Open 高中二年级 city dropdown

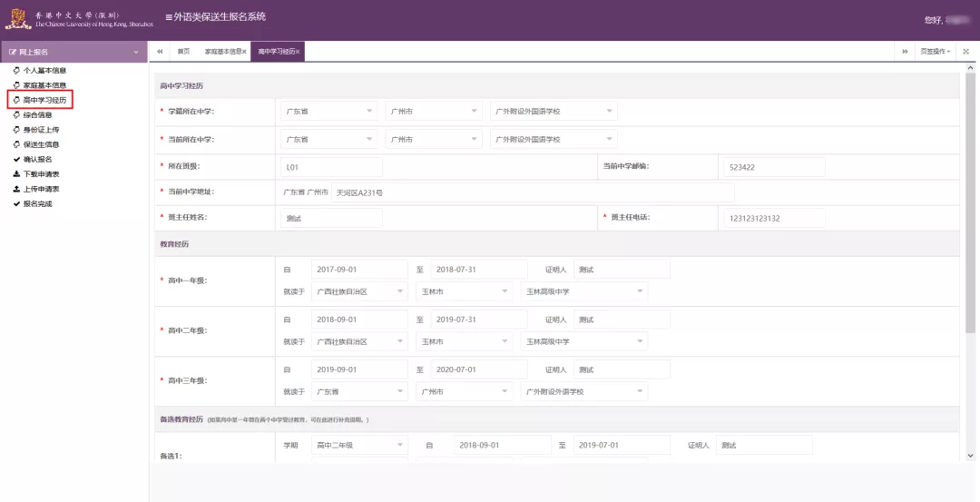tap(465, 341)
